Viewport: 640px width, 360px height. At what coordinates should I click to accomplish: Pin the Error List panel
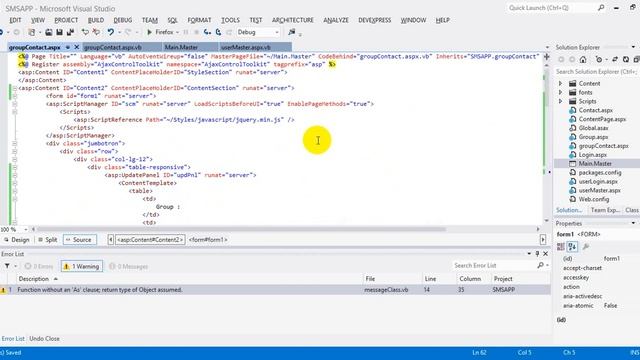[x=538, y=254]
